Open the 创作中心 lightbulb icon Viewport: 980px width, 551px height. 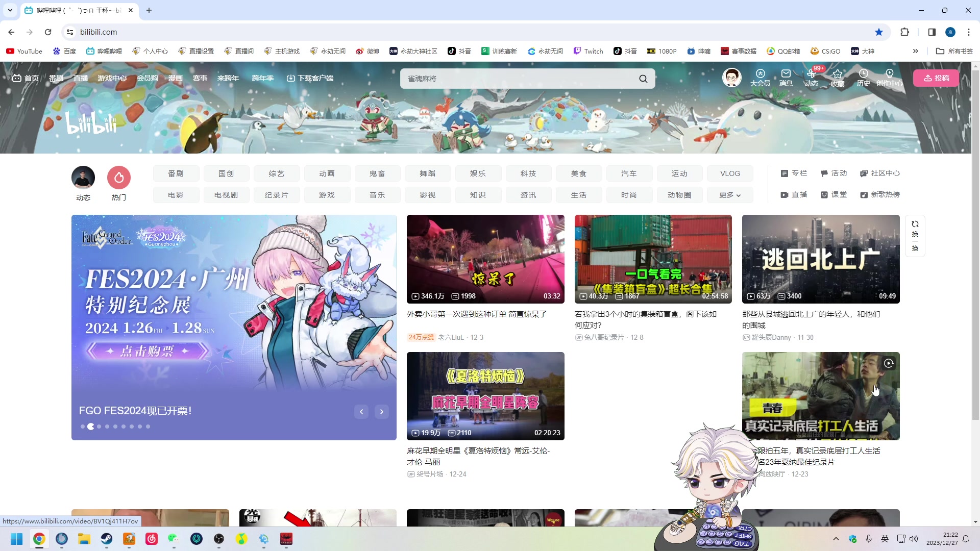click(x=890, y=74)
